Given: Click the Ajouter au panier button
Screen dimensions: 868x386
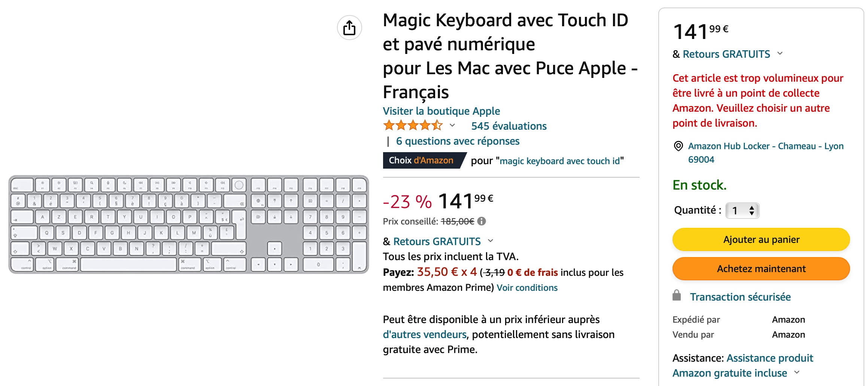Looking at the screenshot, I should pyautogui.click(x=761, y=239).
